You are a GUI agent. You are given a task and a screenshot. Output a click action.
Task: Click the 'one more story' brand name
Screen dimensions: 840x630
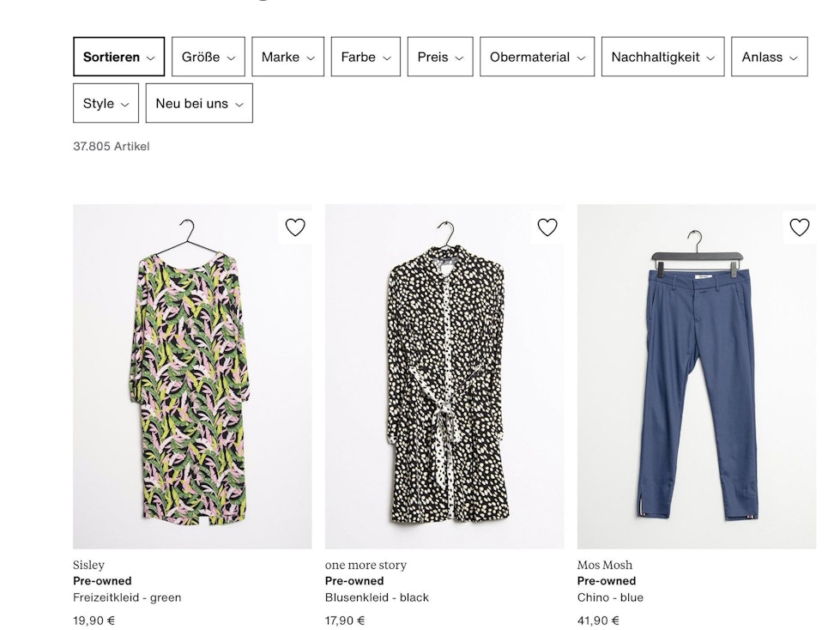(367, 565)
